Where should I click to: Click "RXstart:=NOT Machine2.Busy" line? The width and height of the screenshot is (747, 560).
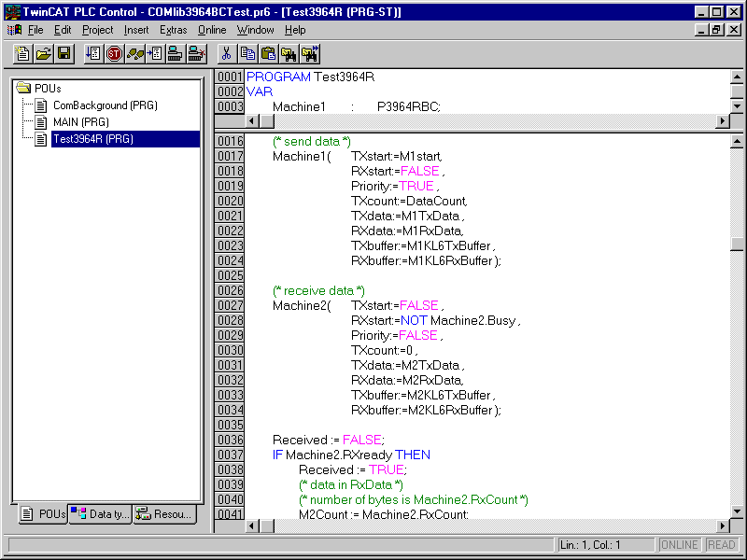point(435,320)
